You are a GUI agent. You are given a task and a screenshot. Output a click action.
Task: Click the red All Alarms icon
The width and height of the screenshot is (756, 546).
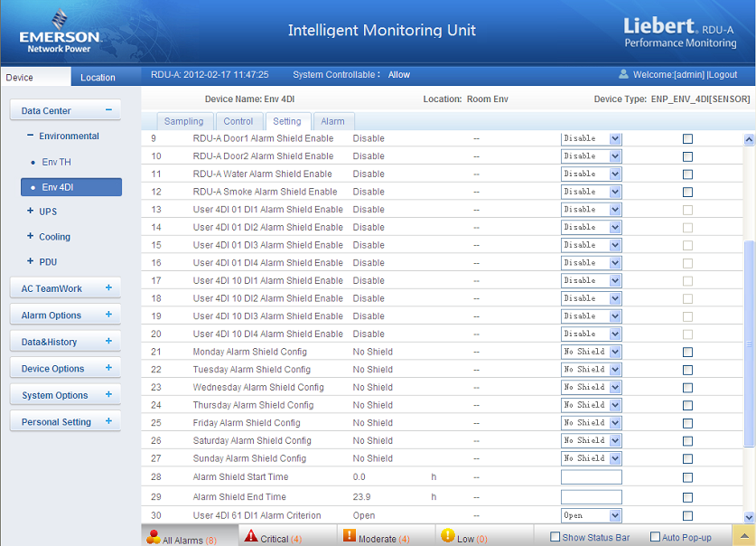(x=153, y=537)
